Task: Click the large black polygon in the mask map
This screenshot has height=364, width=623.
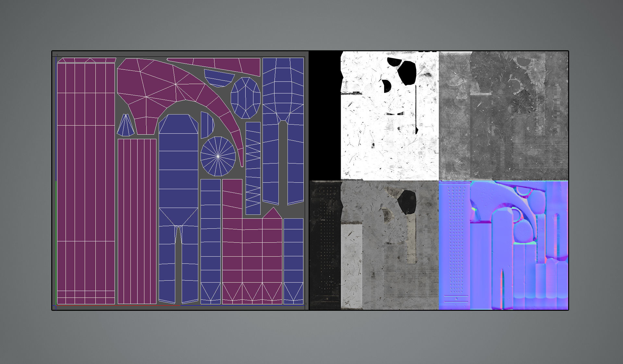Action: [407, 73]
